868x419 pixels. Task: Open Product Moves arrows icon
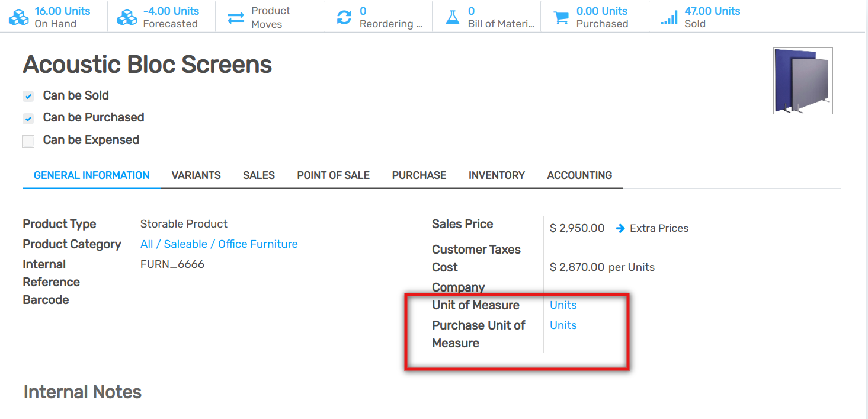(236, 18)
